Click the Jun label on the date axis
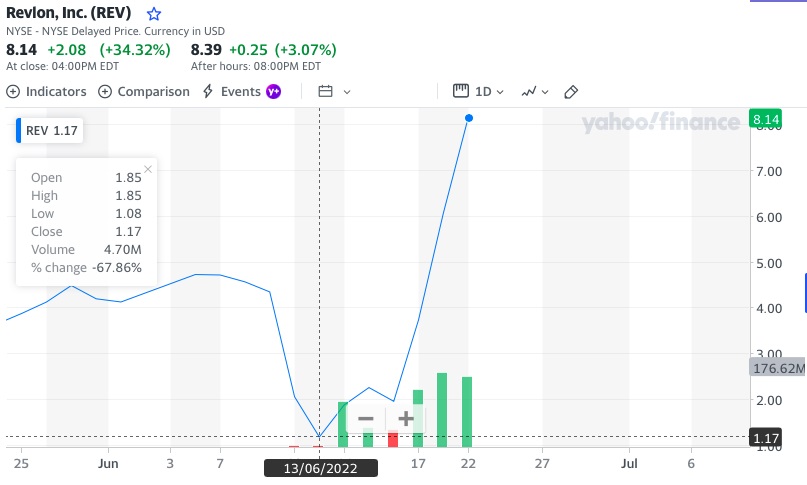 108,463
